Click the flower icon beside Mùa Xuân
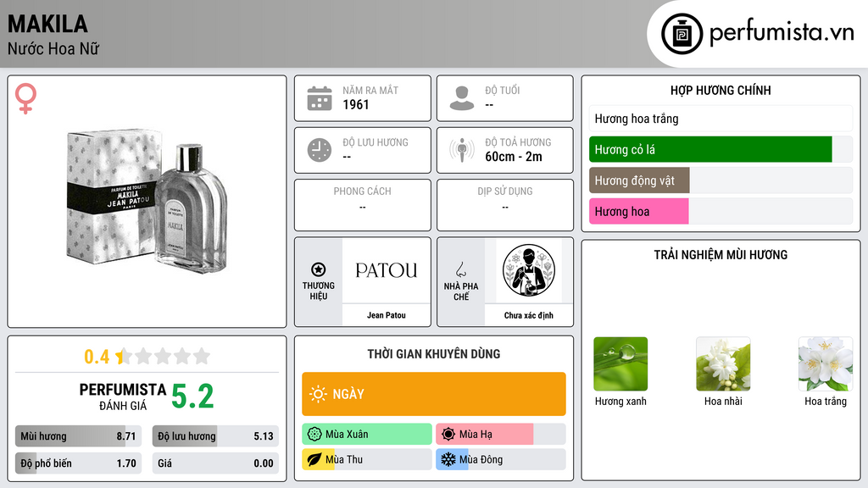 pos(314,434)
